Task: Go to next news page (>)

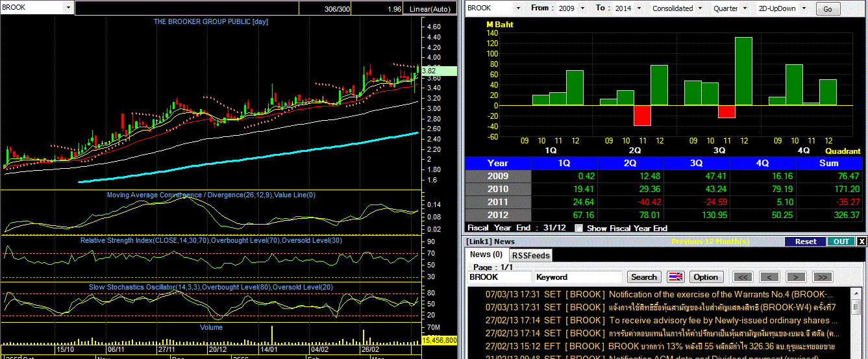Action: click(796, 277)
